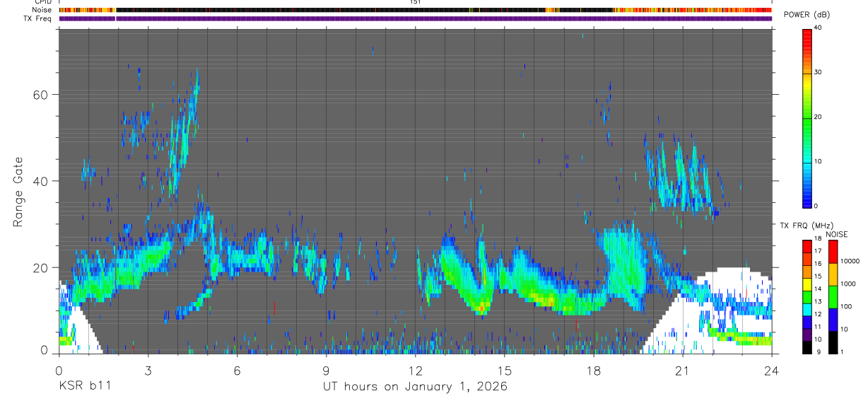The image size is (868, 401).
Task: Click the NOISE legend title
Action: [x=836, y=234]
